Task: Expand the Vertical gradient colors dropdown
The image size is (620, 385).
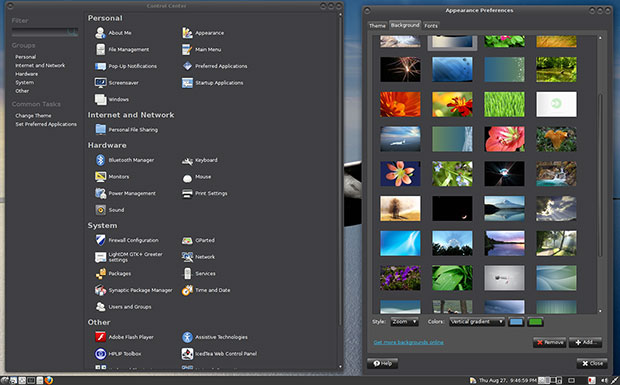Action: click(477, 322)
